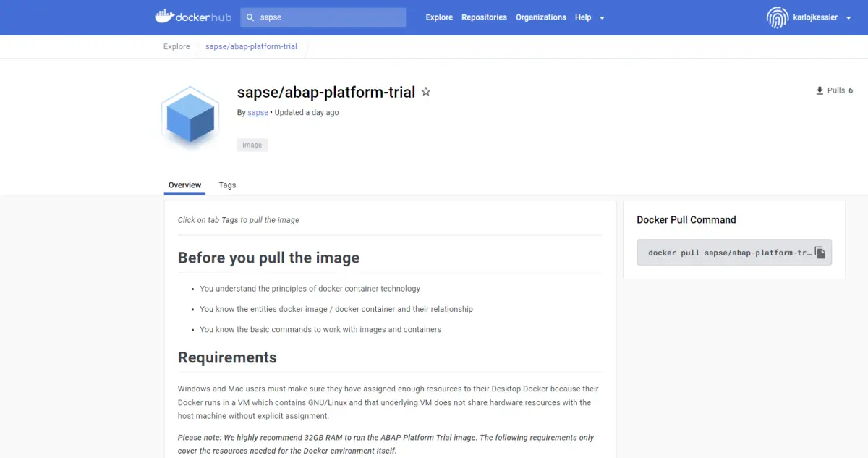Open Explore in the top navigation
Image resolution: width=868 pixels, height=458 pixels.
[x=439, y=17]
